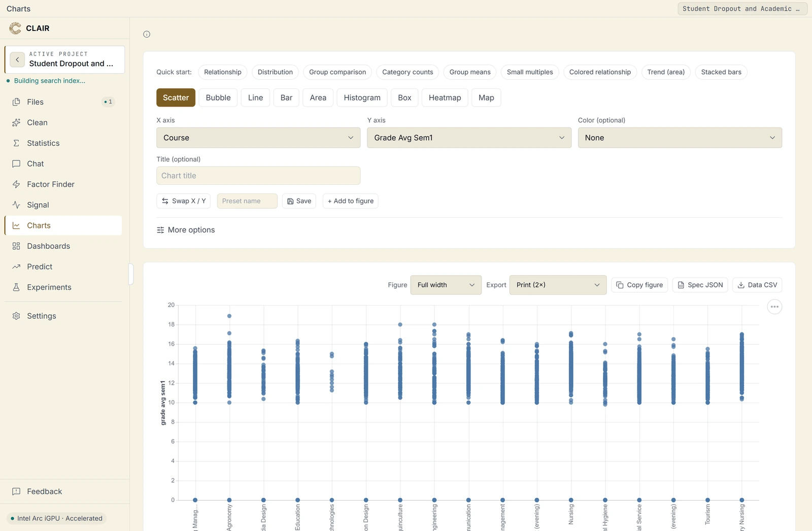Click into the Chart title field

tap(258, 176)
